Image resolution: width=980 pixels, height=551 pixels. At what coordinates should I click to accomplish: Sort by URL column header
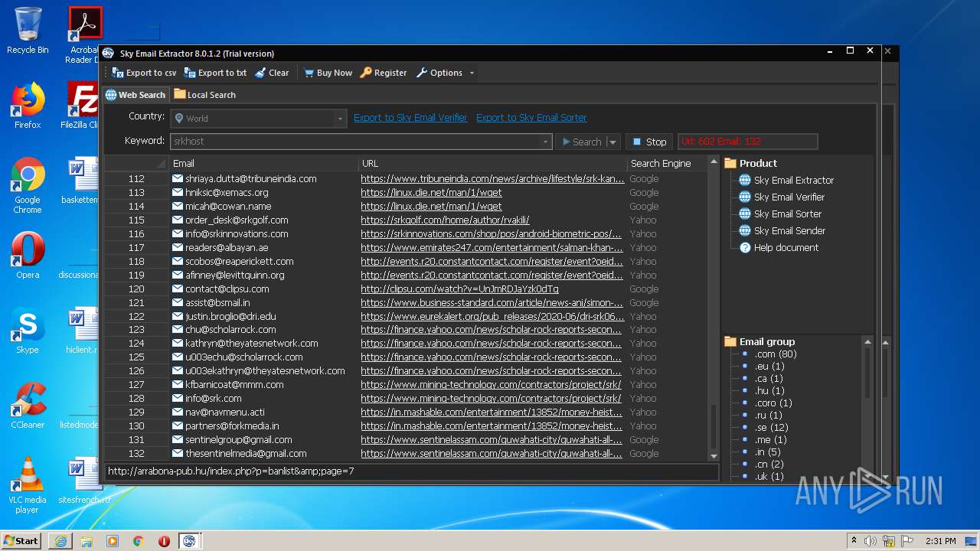point(493,163)
